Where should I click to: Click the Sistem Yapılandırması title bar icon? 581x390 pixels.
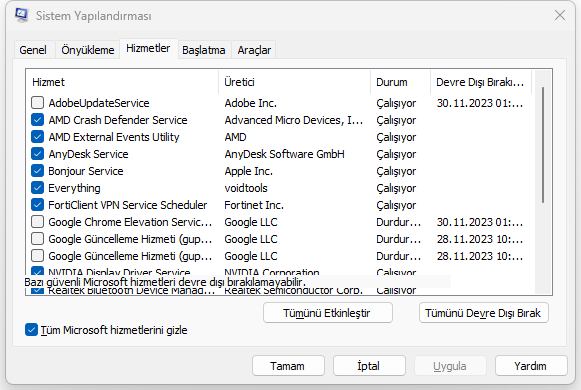click(x=21, y=15)
